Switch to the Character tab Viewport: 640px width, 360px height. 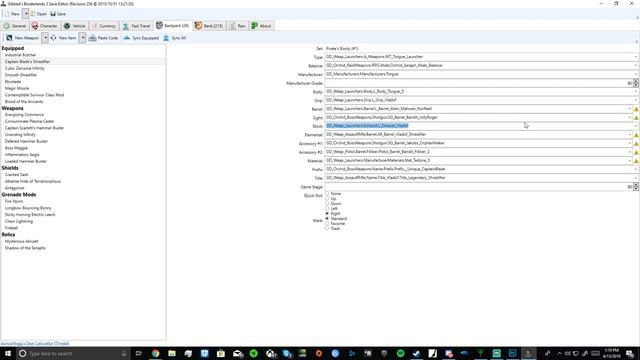44,26
